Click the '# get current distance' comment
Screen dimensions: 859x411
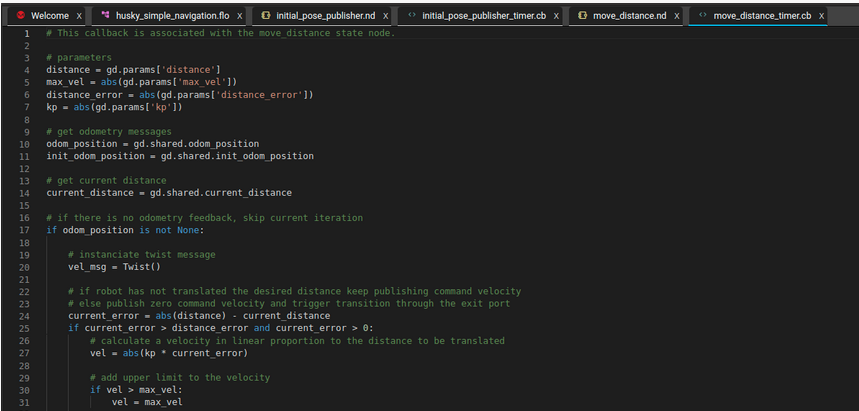106,181
